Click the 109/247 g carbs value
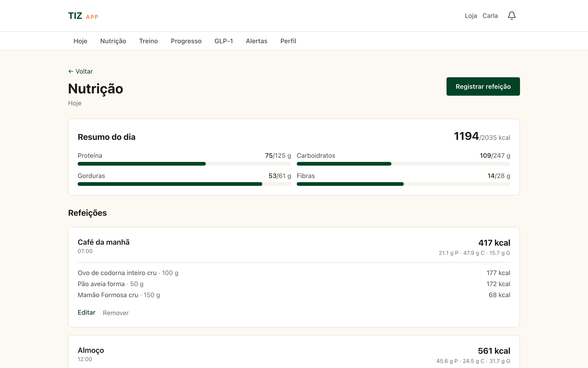Screen dimensions: 588x368 (x=495, y=155)
